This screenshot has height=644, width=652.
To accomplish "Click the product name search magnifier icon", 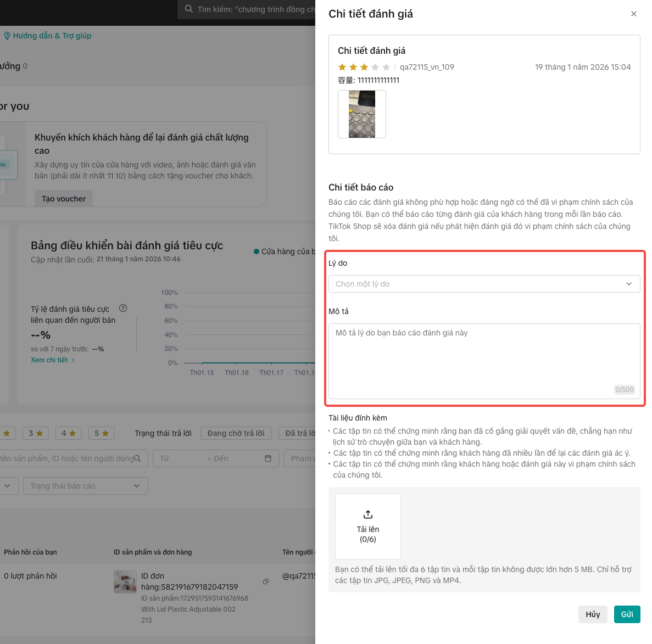I will 138,458.
